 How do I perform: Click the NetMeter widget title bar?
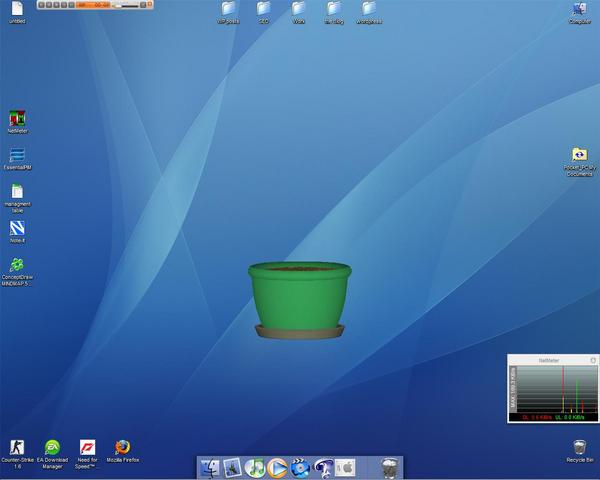pyautogui.click(x=549, y=360)
